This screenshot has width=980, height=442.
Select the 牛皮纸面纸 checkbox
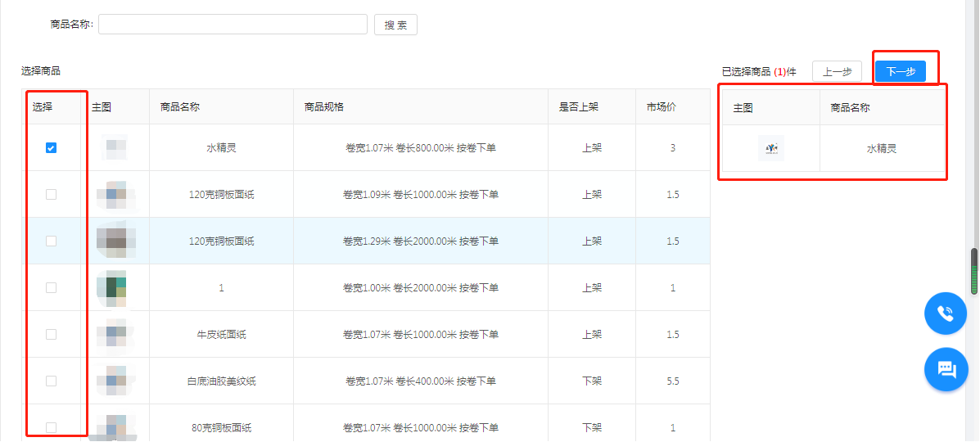point(51,334)
